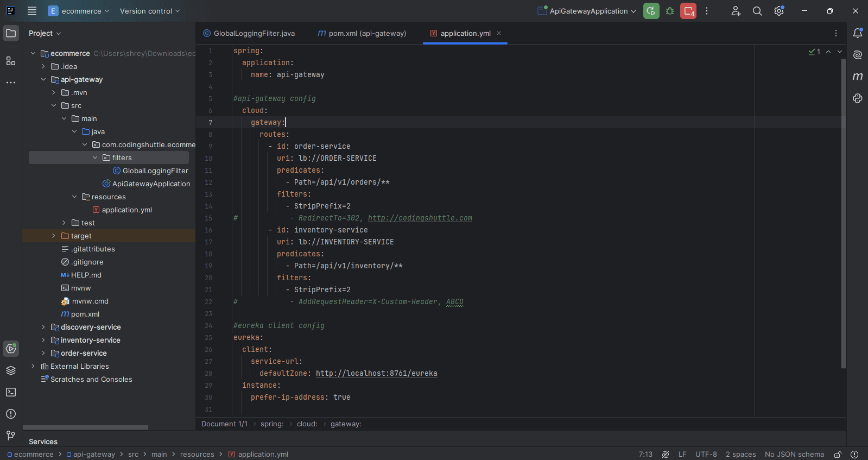Expand External Libraries node

tap(33, 366)
